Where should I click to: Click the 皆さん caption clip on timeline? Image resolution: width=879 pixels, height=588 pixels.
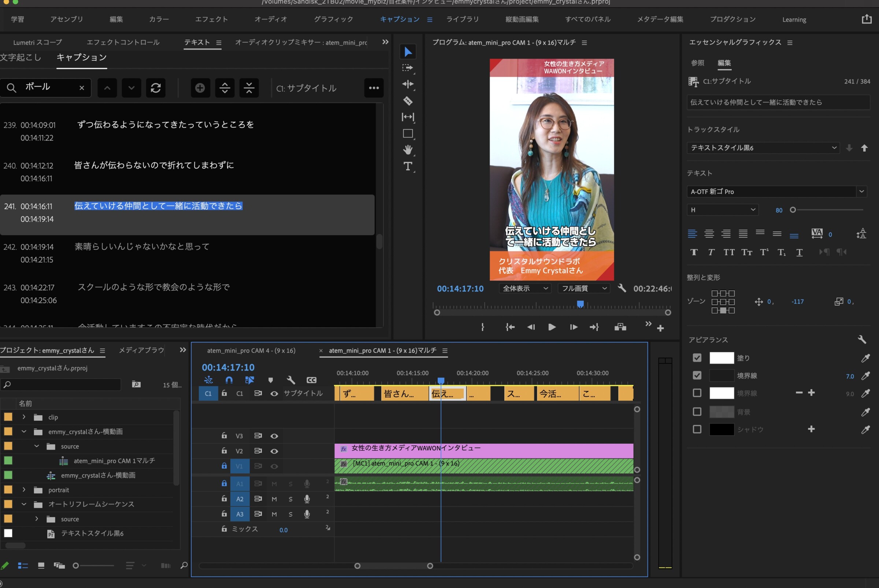click(x=403, y=393)
